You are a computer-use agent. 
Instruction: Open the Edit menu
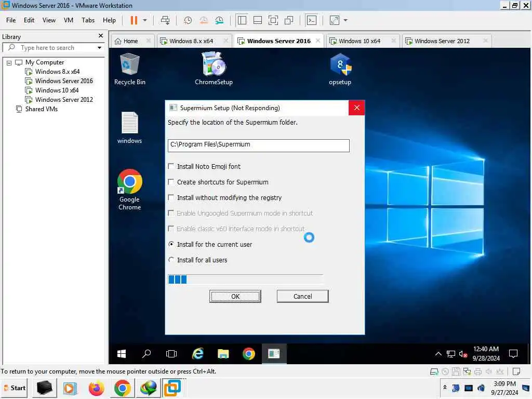[x=29, y=20]
